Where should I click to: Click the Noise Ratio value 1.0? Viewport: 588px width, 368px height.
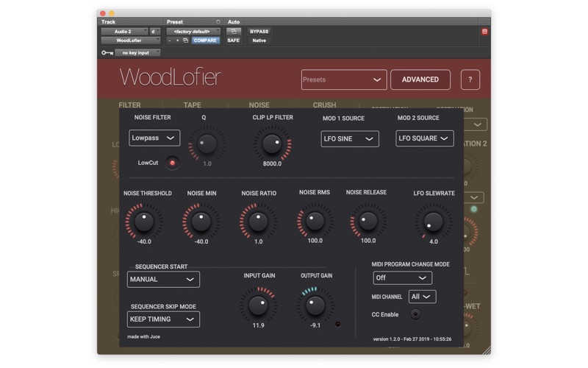(x=259, y=242)
